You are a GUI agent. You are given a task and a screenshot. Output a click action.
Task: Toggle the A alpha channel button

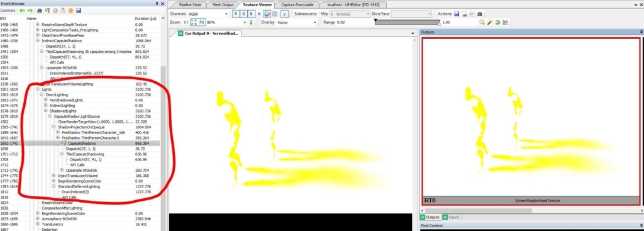tap(258, 14)
